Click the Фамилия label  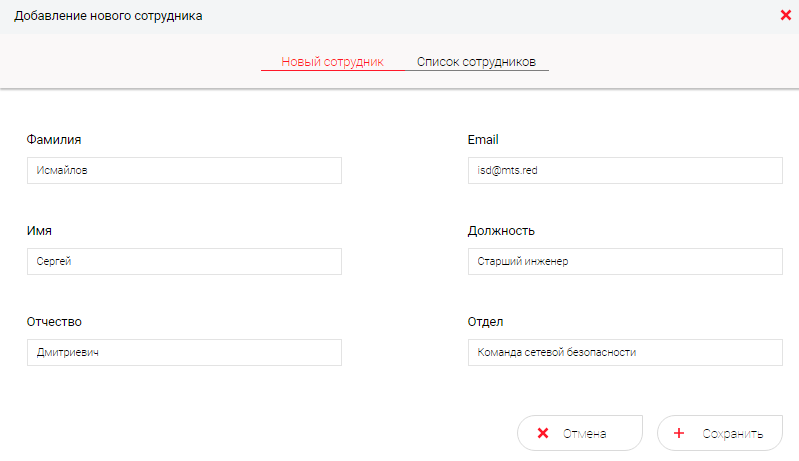click(x=54, y=140)
